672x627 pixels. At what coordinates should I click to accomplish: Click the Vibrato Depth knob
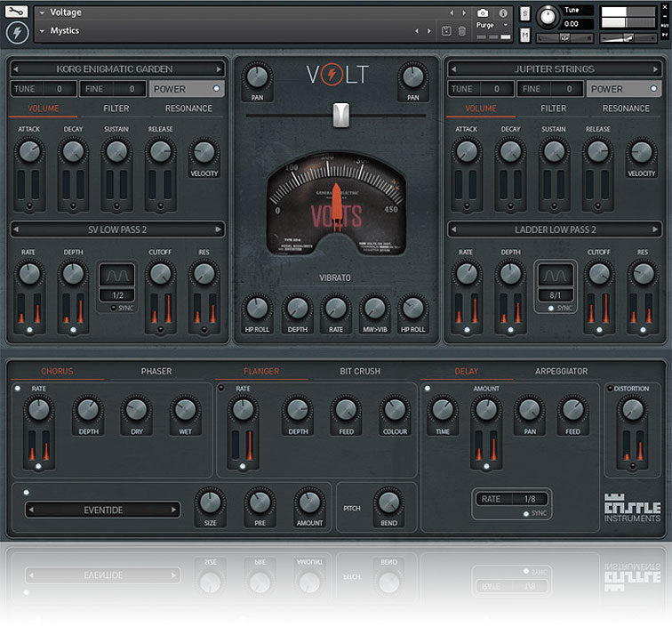(x=298, y=309)
